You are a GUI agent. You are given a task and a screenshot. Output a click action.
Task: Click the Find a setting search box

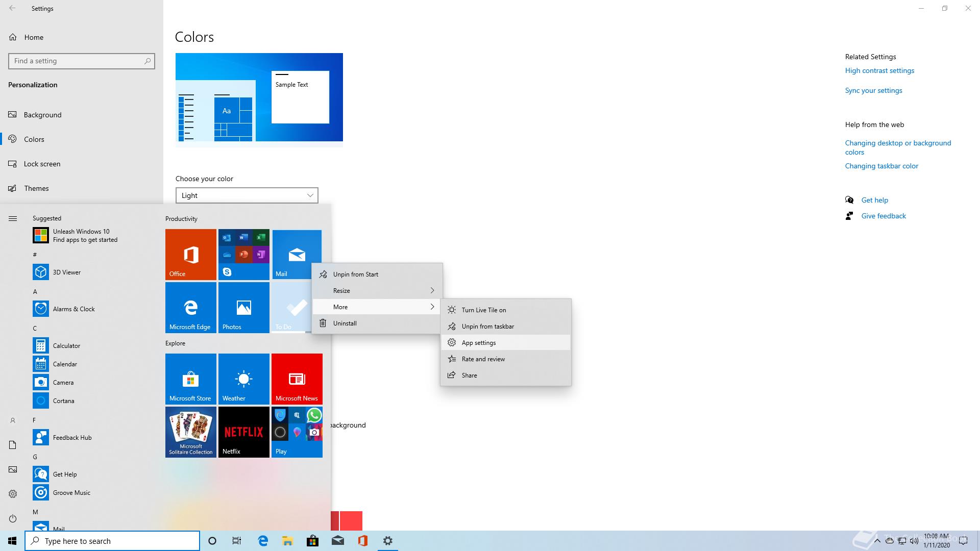pyautogui.click(x=82, y=61)
